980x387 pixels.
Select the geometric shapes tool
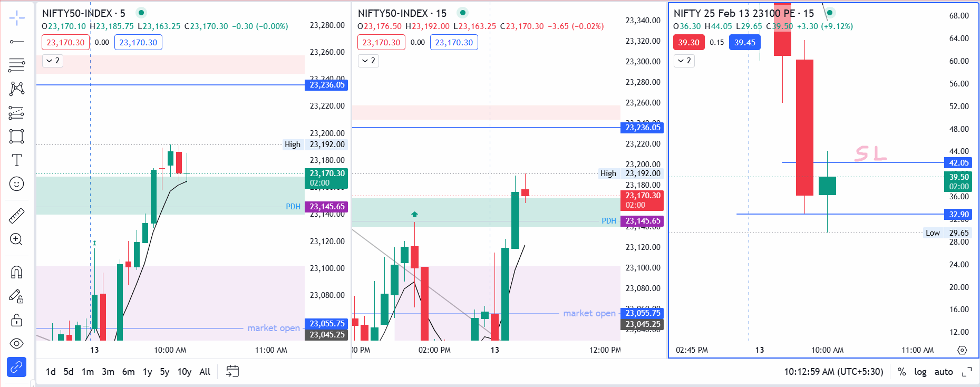16,136
